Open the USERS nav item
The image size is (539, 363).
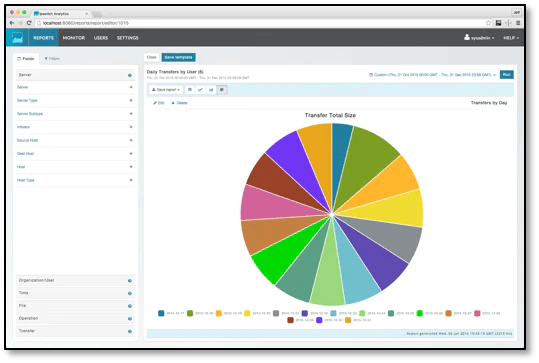(x=101, y=38)
